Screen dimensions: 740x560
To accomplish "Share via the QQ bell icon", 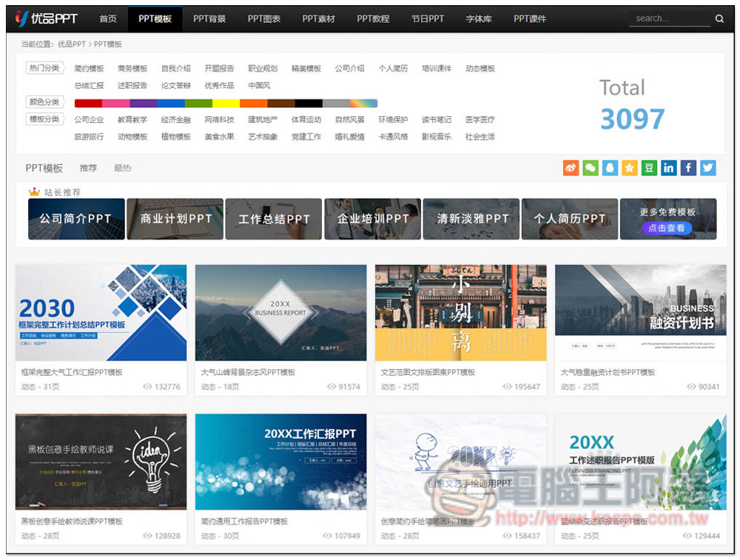I will (610, 168).
